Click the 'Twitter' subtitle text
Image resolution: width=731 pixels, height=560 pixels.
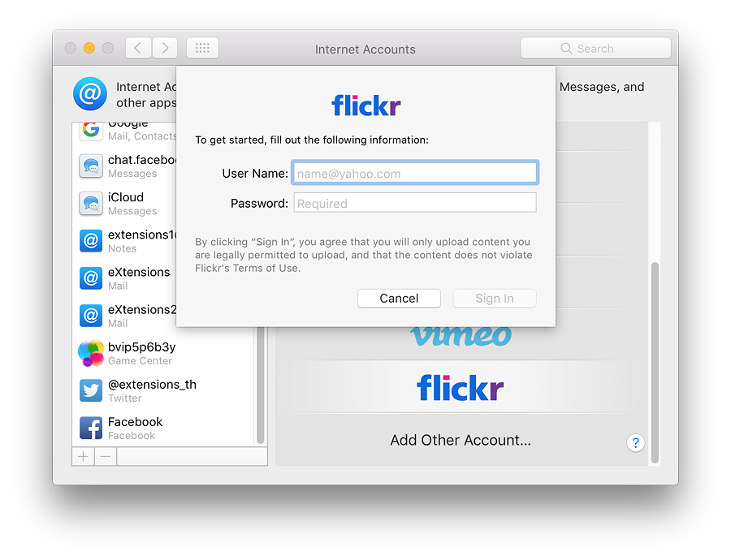pyautogui.click(x=125, y=398)
